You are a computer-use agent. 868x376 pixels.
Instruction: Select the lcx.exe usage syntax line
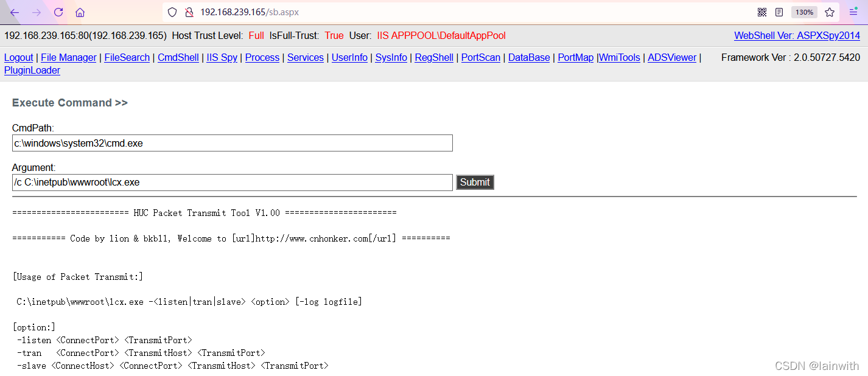[189, 302]
